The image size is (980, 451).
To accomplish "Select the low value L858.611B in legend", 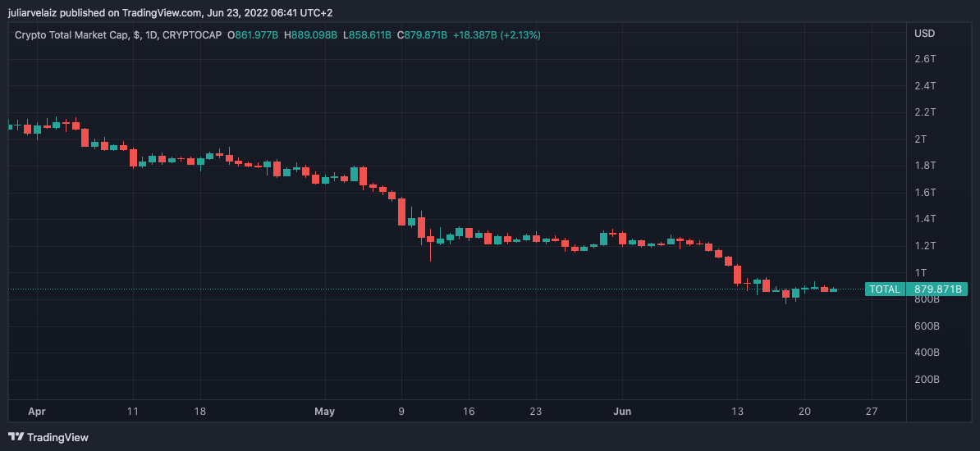I will point(368,35).
